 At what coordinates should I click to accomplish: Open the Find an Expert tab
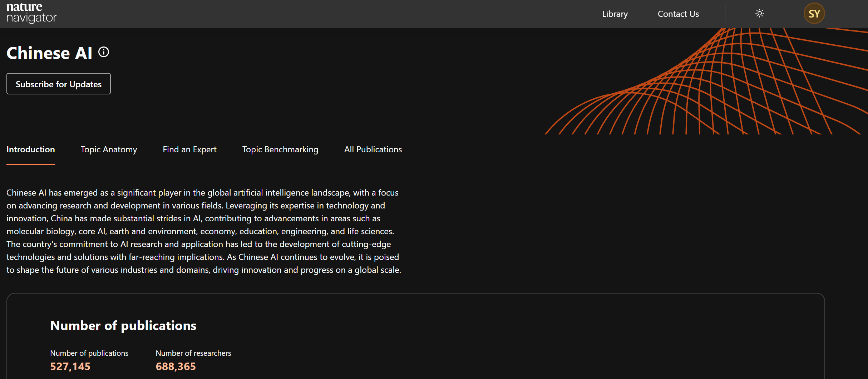click(x=189, y=149)
